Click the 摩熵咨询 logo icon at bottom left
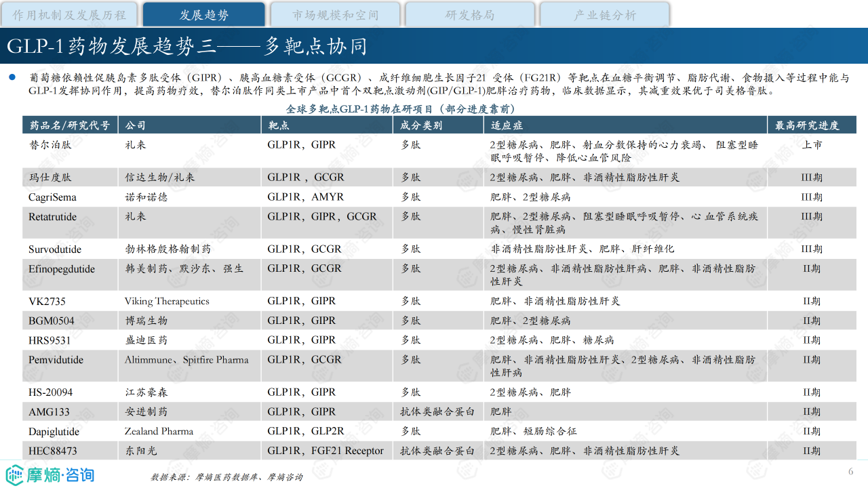The image size is (868, 488). (15, 474)
